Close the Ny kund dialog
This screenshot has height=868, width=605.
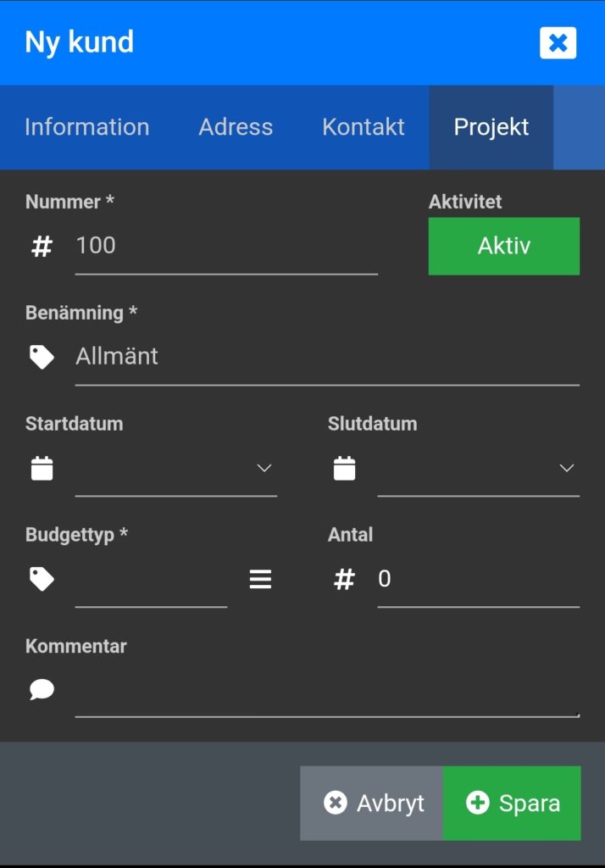558,43
